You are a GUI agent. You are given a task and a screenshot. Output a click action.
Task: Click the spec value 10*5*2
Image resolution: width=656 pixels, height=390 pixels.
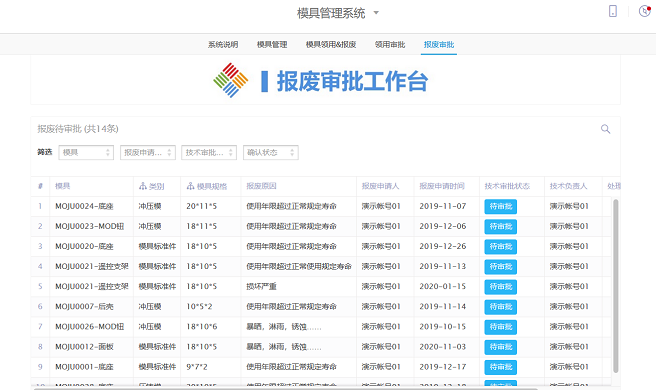(x=199, y=307)
